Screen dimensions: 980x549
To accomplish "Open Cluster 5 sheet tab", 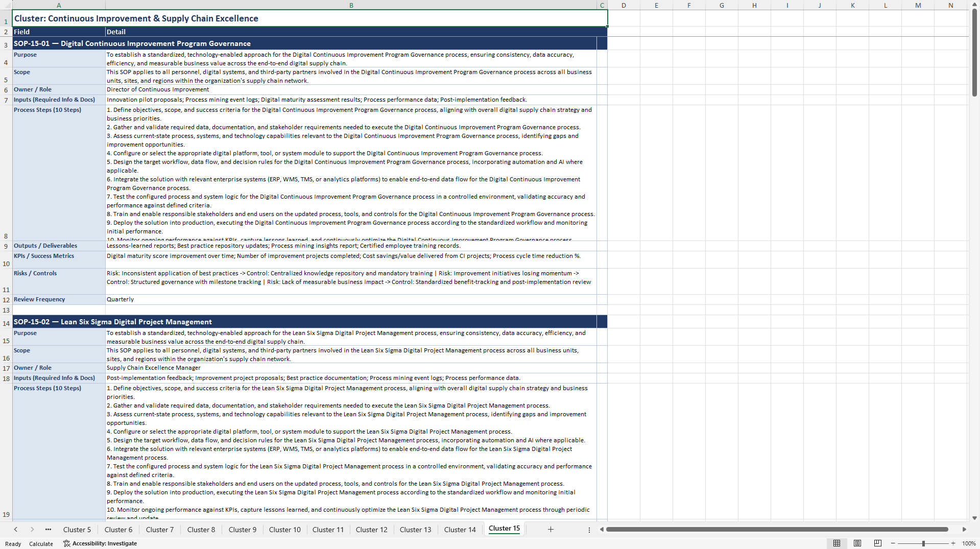I will tap(77, 530).
